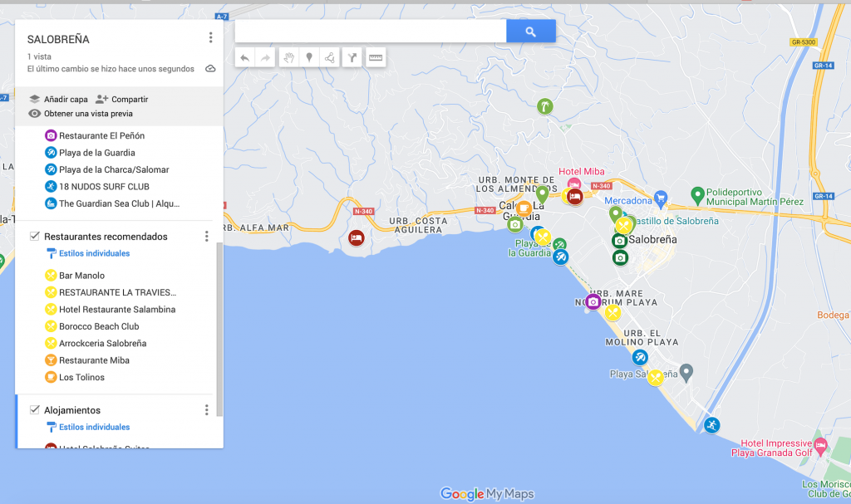Viewport: 851px width, 504px height.
Task: Click Añadir capa button
Action: (x=58, y=99)
